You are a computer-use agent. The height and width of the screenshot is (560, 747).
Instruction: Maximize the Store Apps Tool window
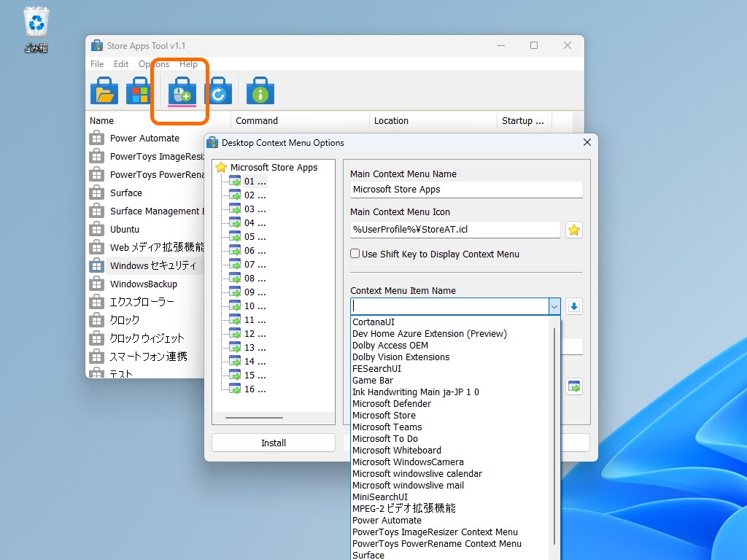click(534, 45)
